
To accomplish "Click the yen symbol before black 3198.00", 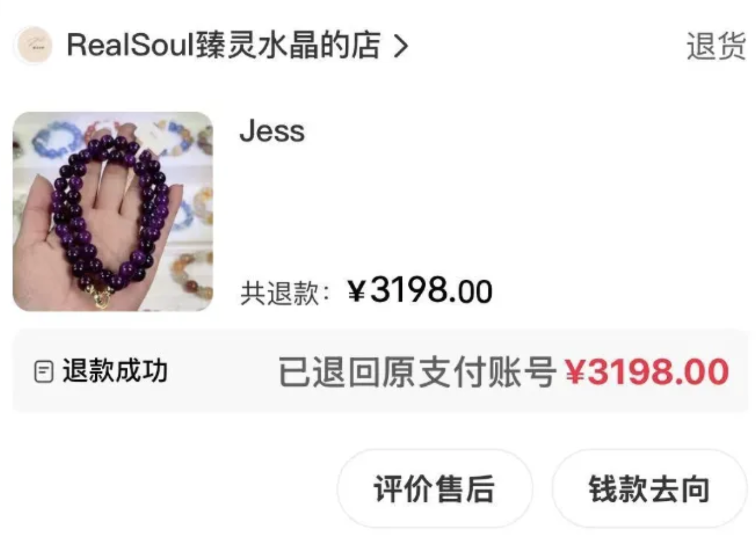I will point(356,291).
